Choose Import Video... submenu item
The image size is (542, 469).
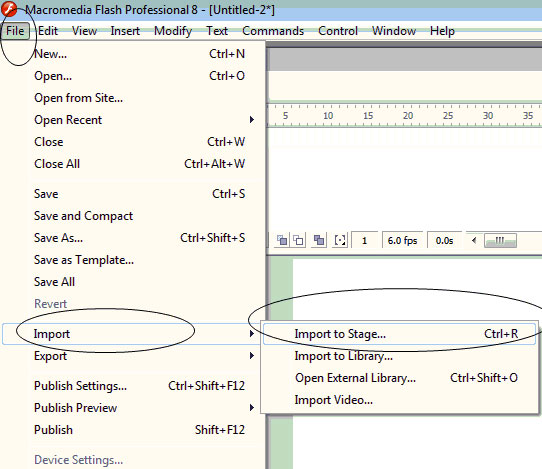[x=399, y=400]
